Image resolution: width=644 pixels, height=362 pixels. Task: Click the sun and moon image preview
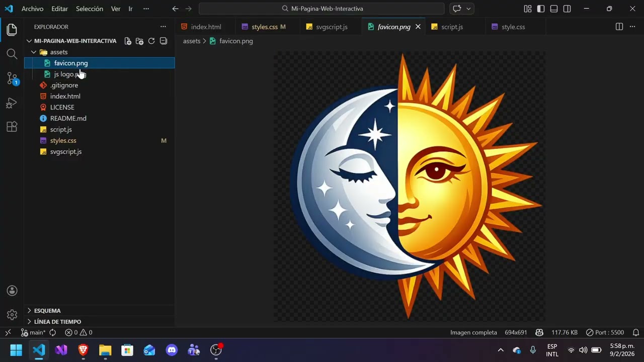409,186
